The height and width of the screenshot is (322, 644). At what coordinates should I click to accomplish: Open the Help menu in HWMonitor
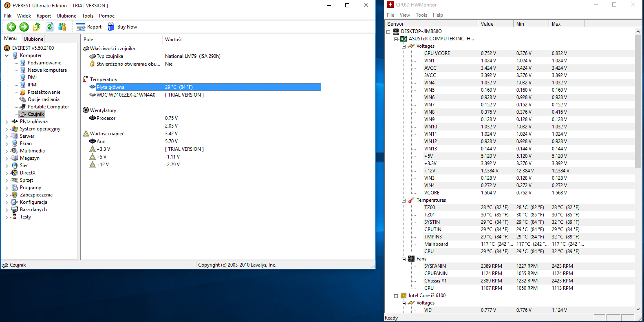click(x=438, y=15)
